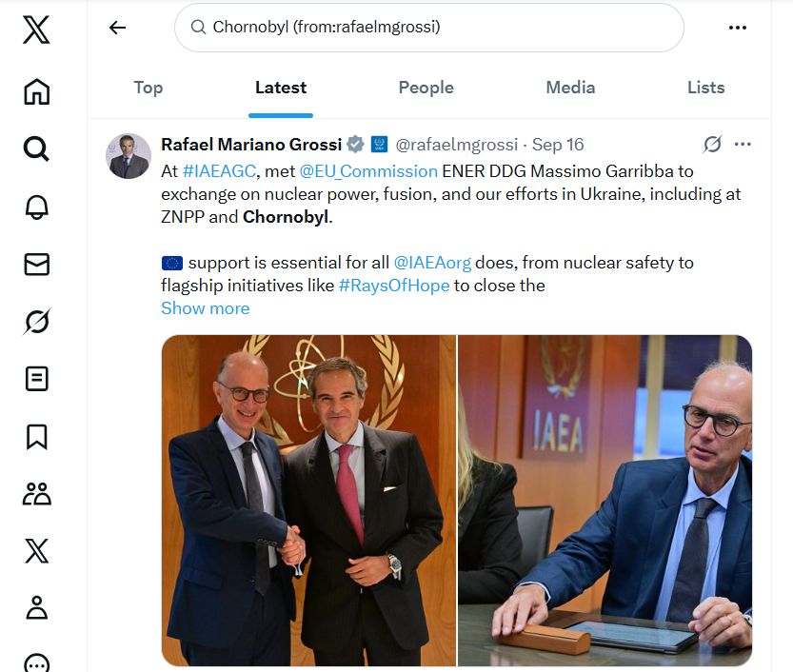Open the Notifications bell icon
793x672 pixels.
36,207
